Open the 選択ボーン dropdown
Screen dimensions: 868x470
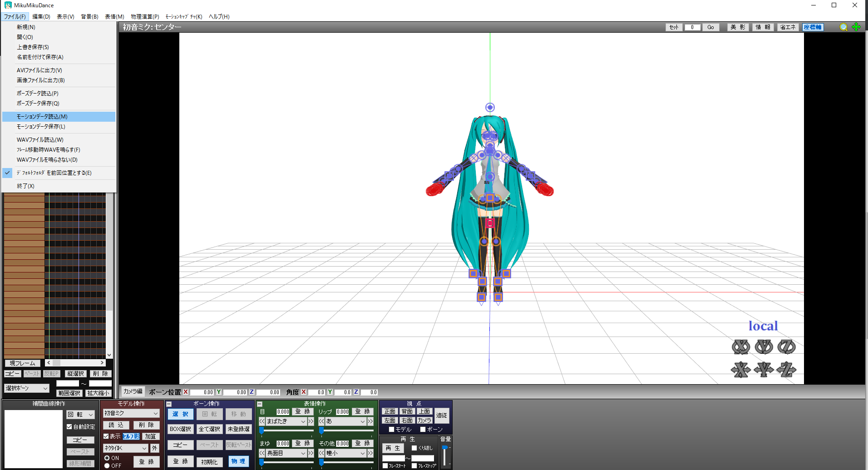[x=27, y=388]
